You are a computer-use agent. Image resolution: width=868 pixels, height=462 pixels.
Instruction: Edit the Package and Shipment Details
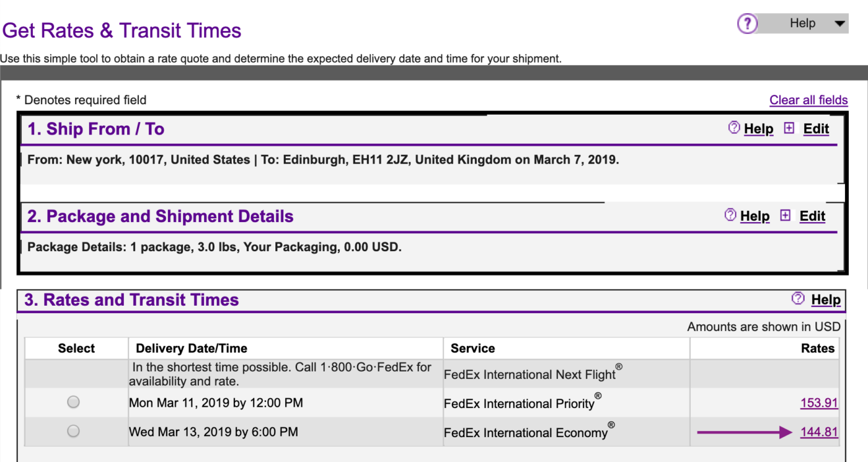(812, 216)
